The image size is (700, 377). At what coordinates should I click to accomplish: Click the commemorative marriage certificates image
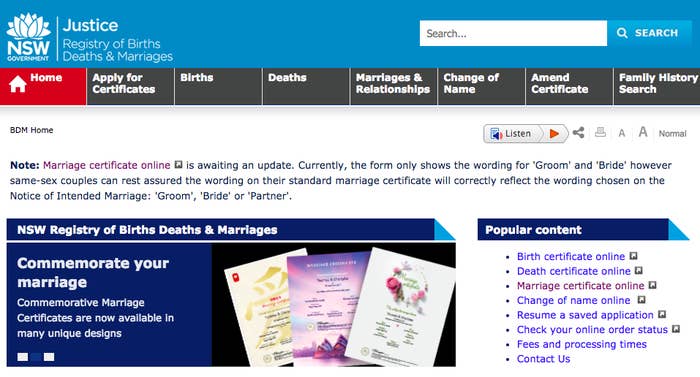334,306
